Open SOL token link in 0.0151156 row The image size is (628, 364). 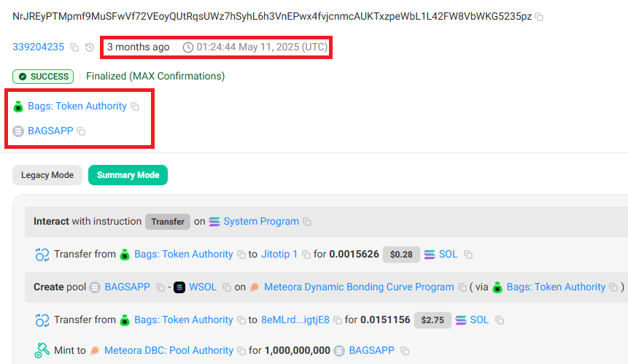pos(479,320)
